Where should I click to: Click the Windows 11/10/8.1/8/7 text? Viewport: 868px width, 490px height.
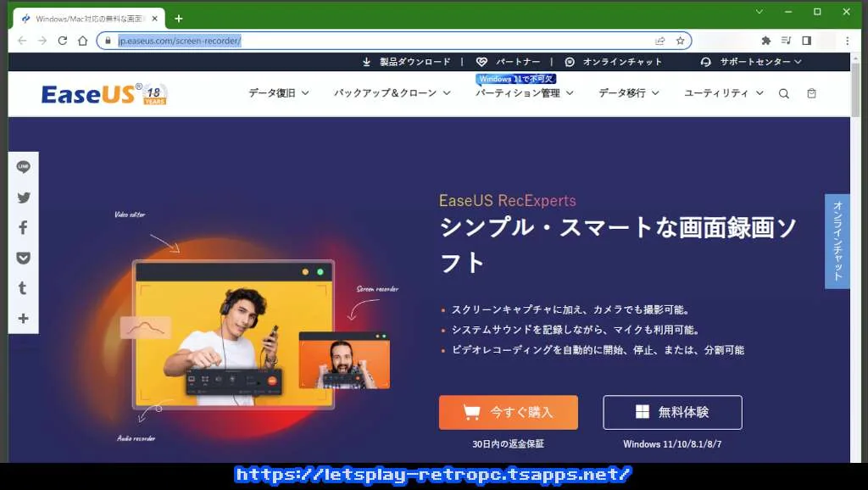click(x=672, y=444)
